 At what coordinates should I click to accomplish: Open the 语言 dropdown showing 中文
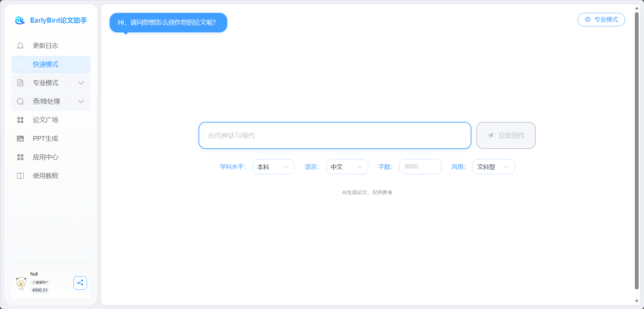(347, 166)
